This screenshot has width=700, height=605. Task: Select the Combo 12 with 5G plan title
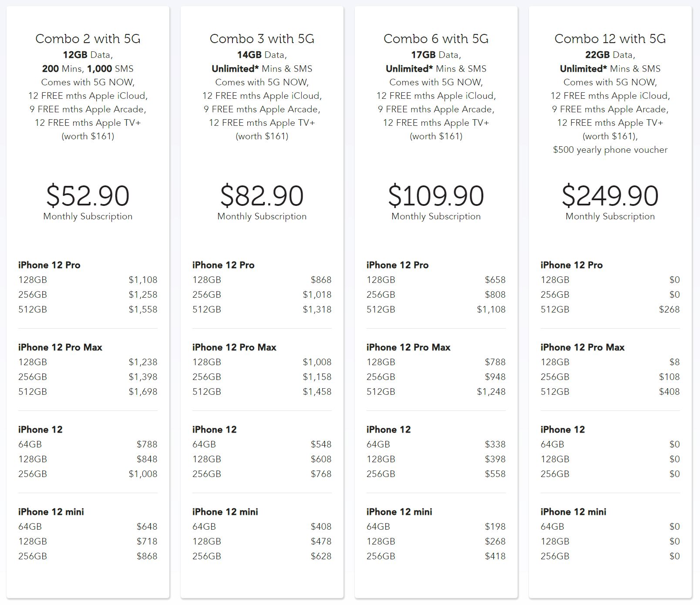[610, 39]
